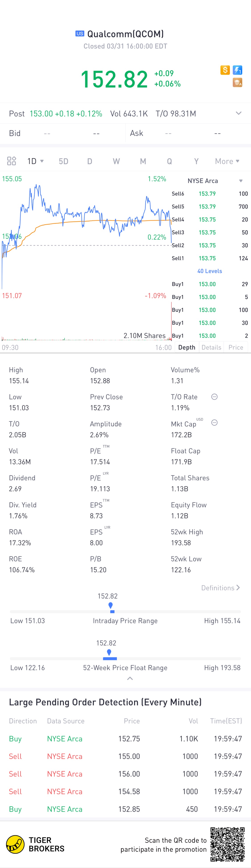
Task: Select the Price tab in order book
Action: 236,347
